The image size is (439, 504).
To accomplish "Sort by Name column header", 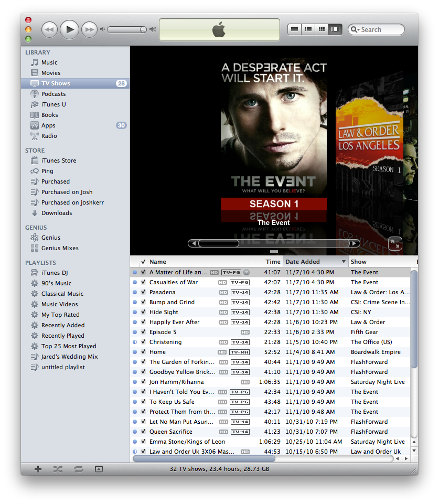I will pyautogui.click(x=199, y=262).
